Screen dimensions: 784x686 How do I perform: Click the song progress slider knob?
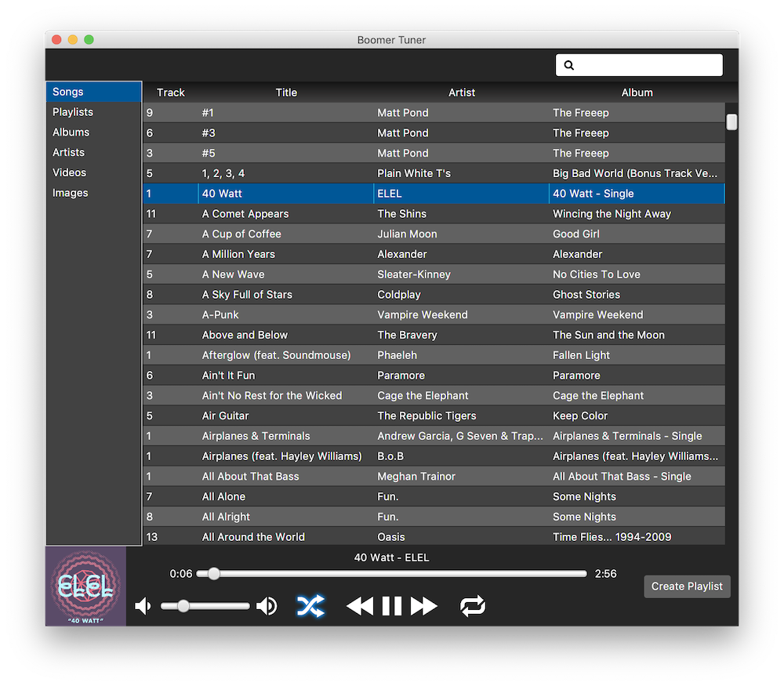[213, 574]
